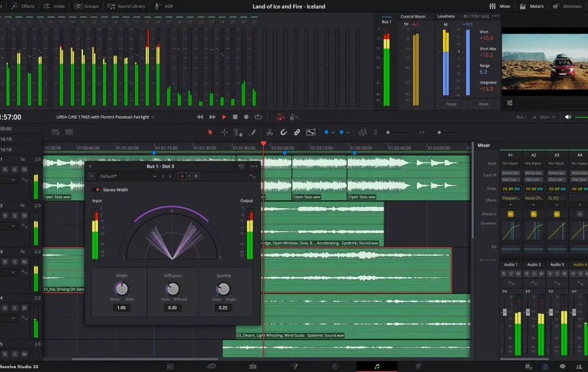588x372 pixels.
Task: Click the automation follows edit icon
Action: point(311,132)
